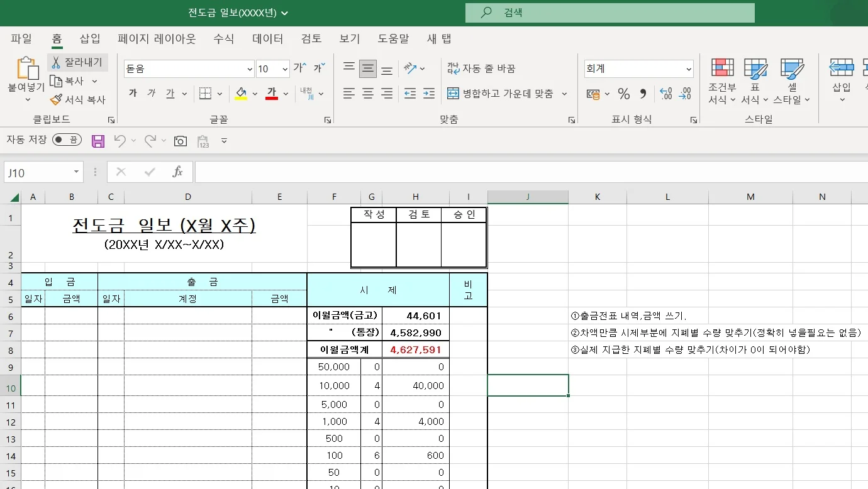
Task: Toggle AutoSave (자동 저장) switch
Action: (x=67, y=140)
